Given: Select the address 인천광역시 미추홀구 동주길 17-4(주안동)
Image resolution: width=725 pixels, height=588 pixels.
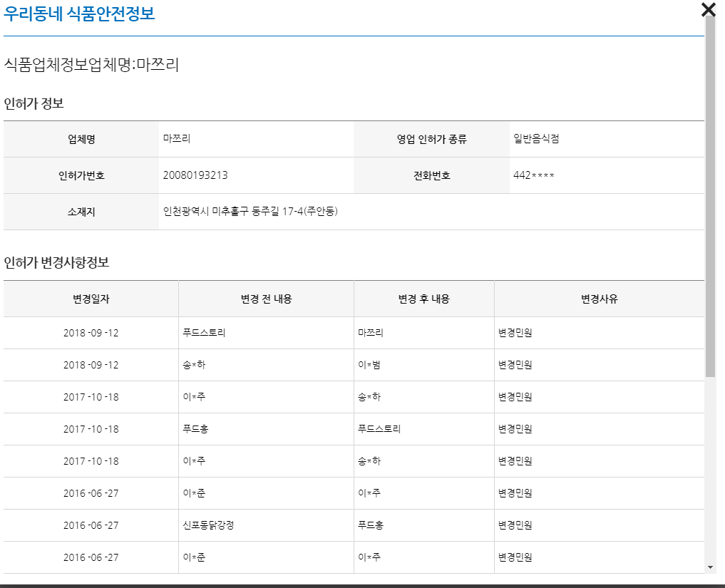Looking at the screenshot, I should point(250,211).
